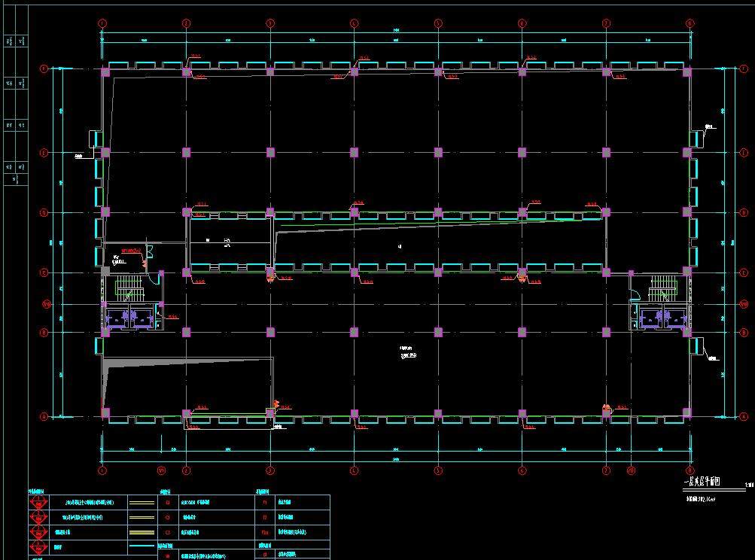Select the magenta column at top-left building corner
This screenshot has width=755, height=560.
point(105,72)
